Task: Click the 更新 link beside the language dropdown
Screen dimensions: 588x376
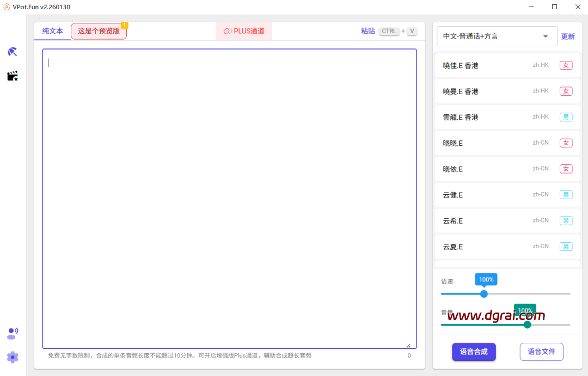Action: (568, 36)
